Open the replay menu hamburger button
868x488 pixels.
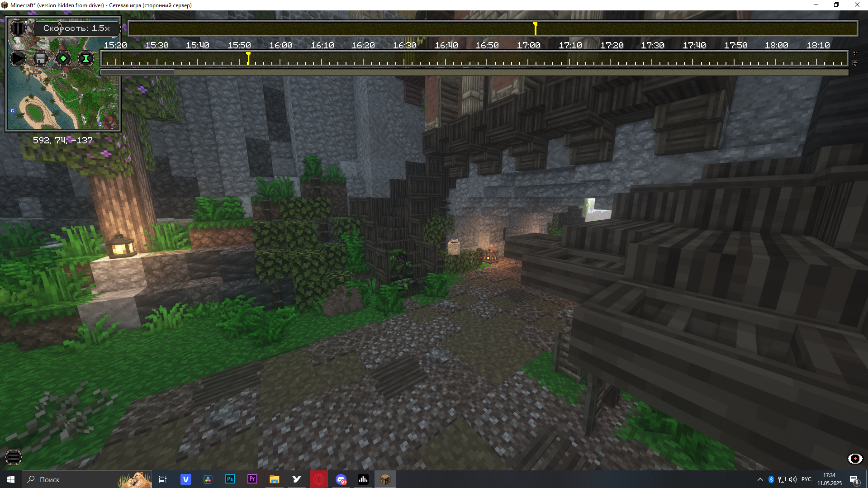tap(14, 458)
